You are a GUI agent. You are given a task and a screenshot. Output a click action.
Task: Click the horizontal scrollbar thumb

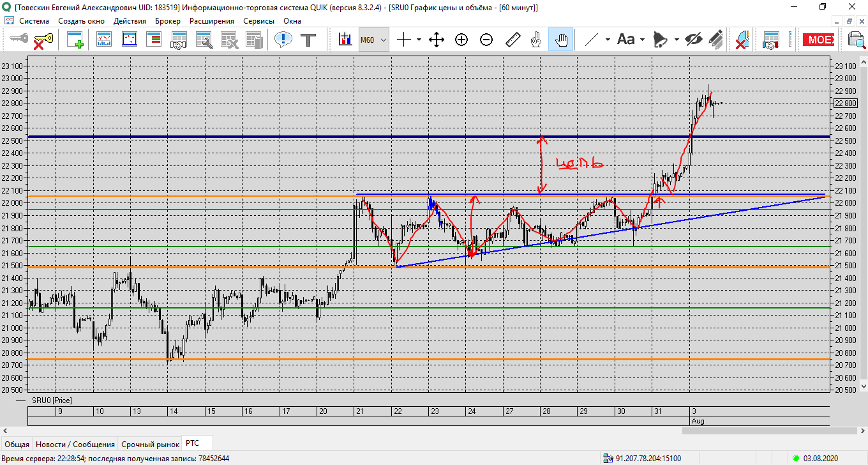[x=768, y=431]
